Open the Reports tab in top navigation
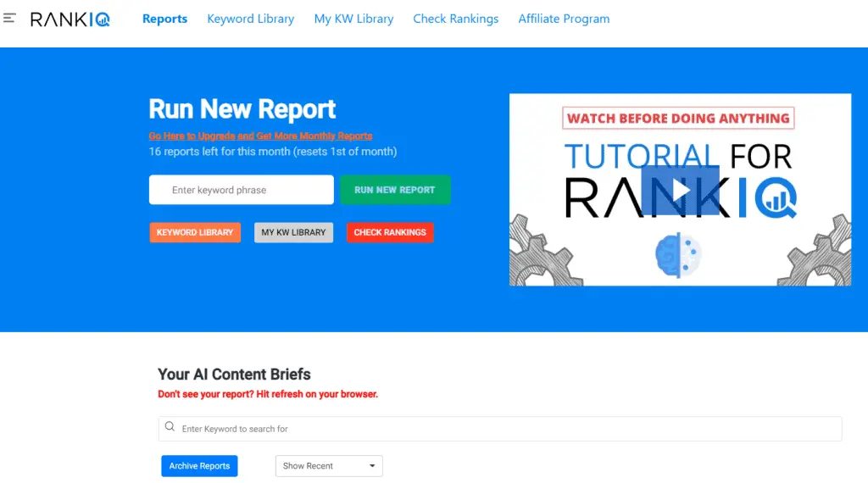868x483 pixels. coord(164,19)
